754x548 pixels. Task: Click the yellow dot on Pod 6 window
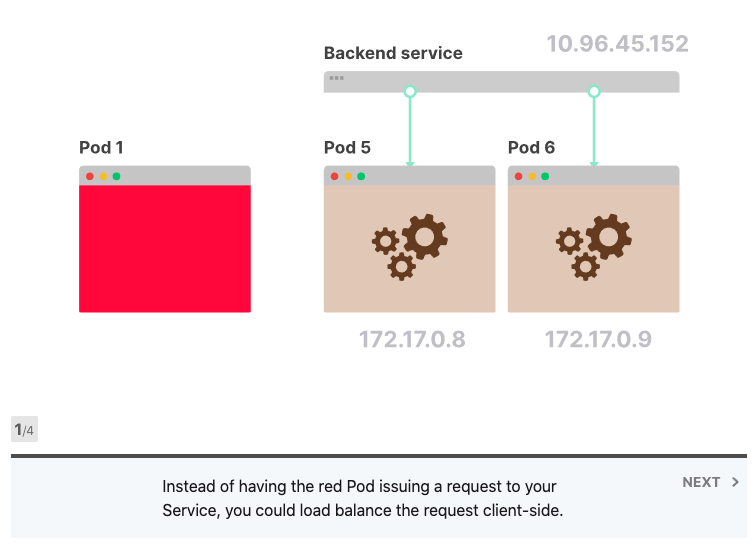[x=532, y=176]
